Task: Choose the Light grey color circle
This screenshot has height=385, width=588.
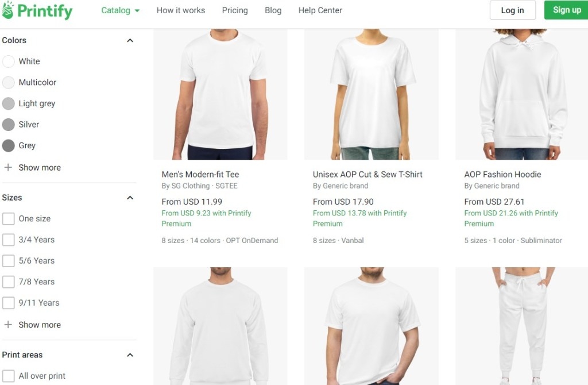Action: click(8, 103)
